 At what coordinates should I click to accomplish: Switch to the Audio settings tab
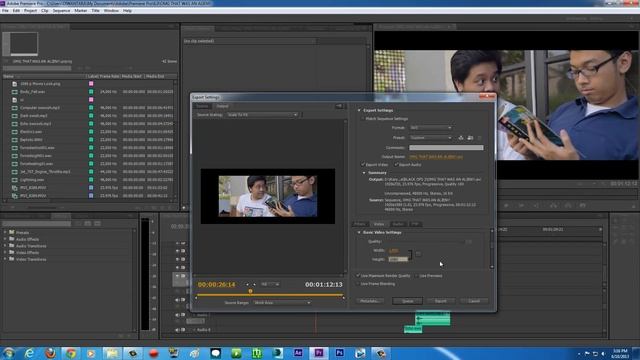tap(398, 224)
